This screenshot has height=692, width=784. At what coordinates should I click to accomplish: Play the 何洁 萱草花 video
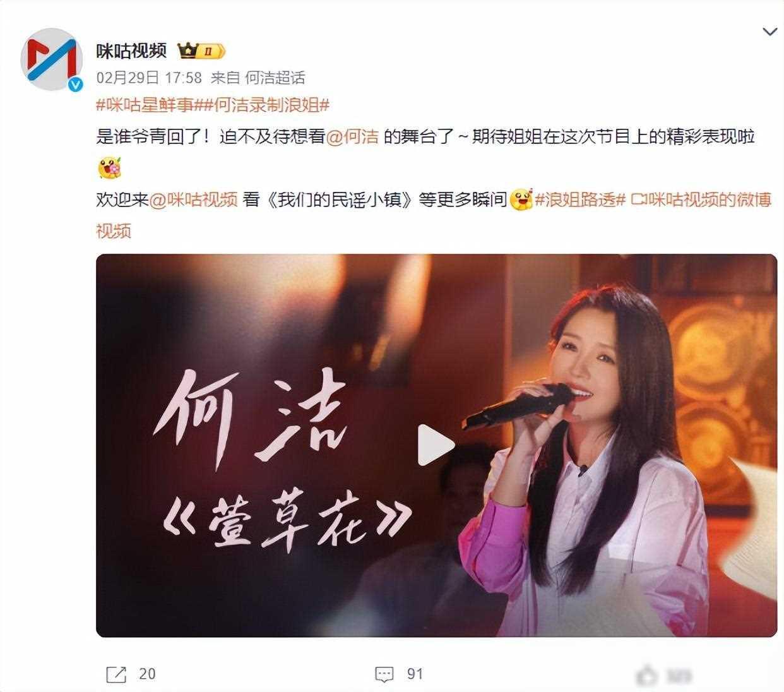(x=436, y=445)
